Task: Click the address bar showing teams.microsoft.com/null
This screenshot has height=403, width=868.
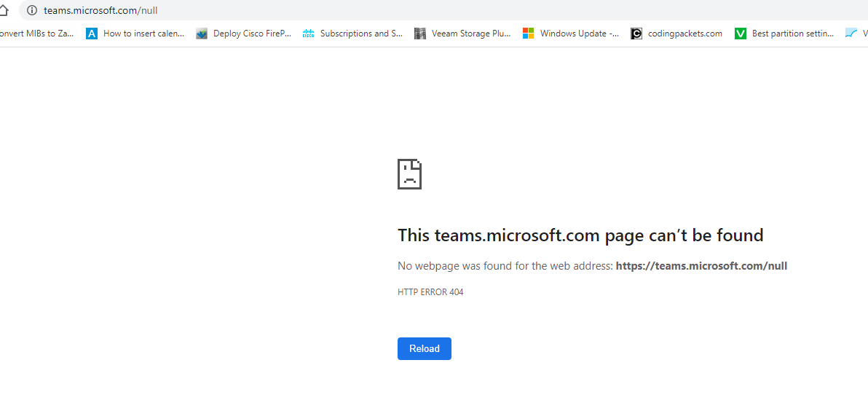Action: point(443,10)
